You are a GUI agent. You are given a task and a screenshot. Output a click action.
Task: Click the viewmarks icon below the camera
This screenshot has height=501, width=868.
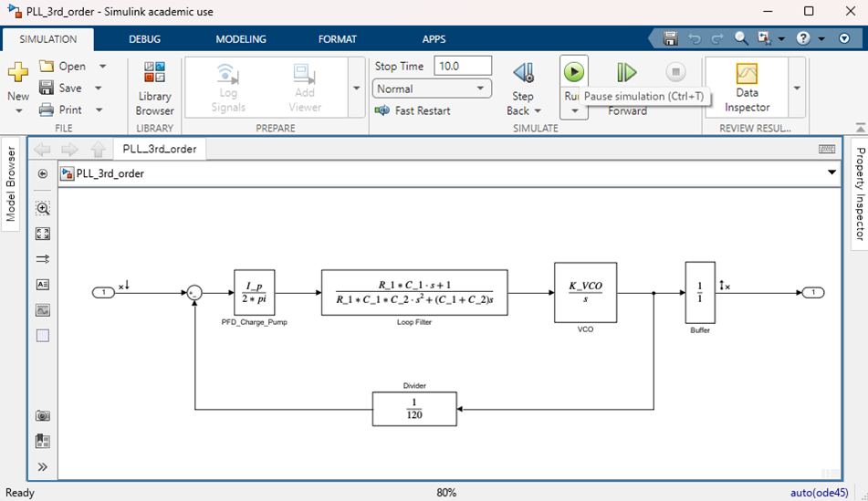(x=43, y=441)
